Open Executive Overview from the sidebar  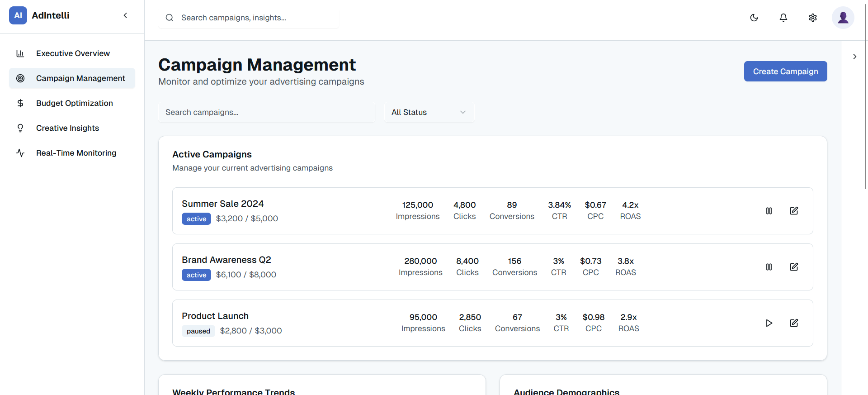coord(72,53)
